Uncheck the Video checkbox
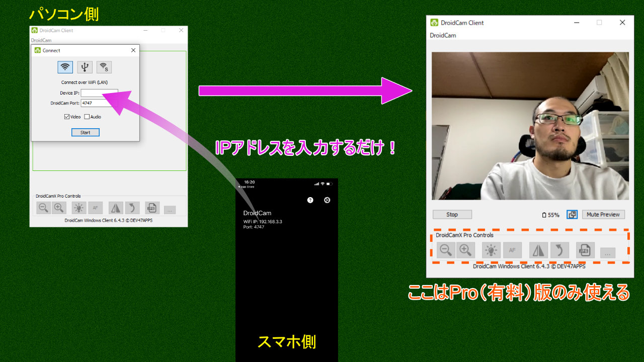 pyautogui.click(x=67, y=117)
